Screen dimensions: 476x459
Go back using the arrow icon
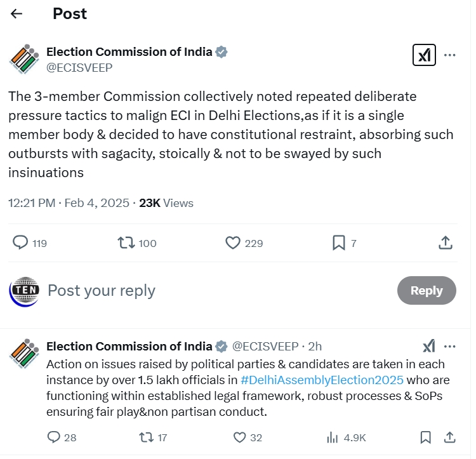pos(17,13)
